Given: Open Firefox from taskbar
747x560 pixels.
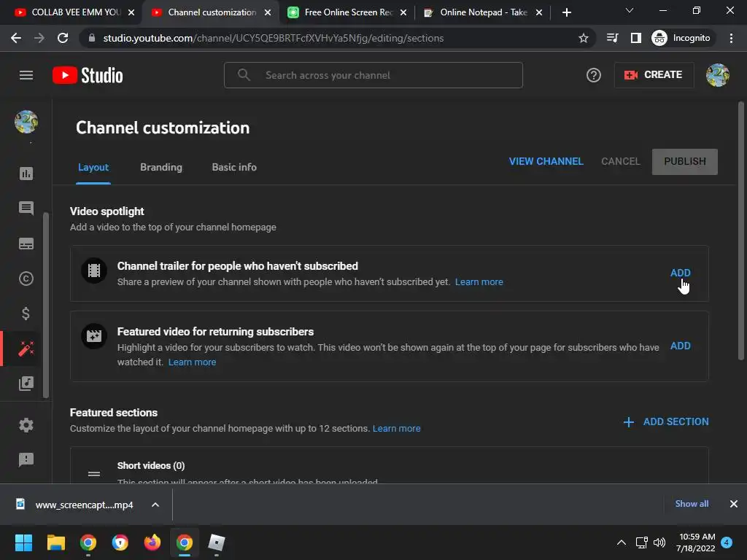Looking at the screenshot, I should click(x=152, y=542).
